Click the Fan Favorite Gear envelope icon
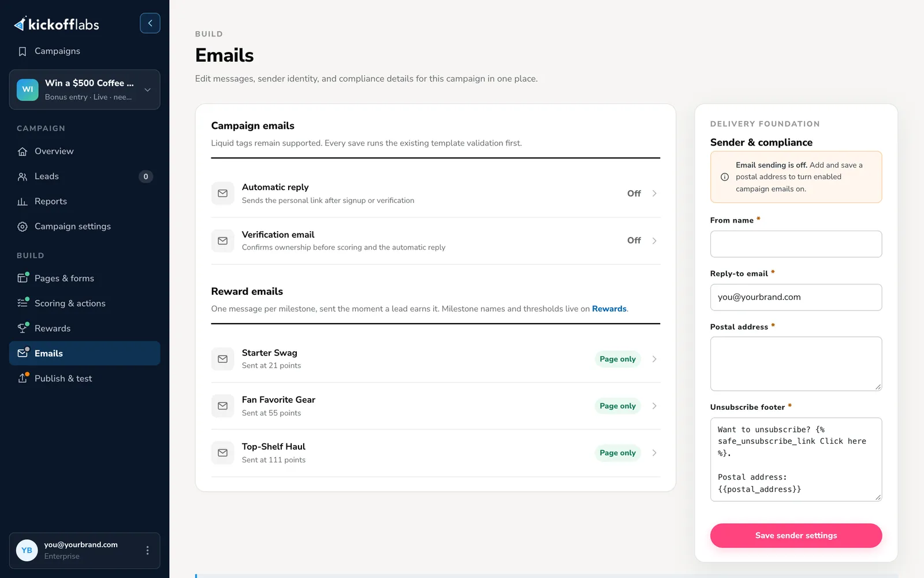The height and width of the screenshot is (578, 924). point(222,406)
